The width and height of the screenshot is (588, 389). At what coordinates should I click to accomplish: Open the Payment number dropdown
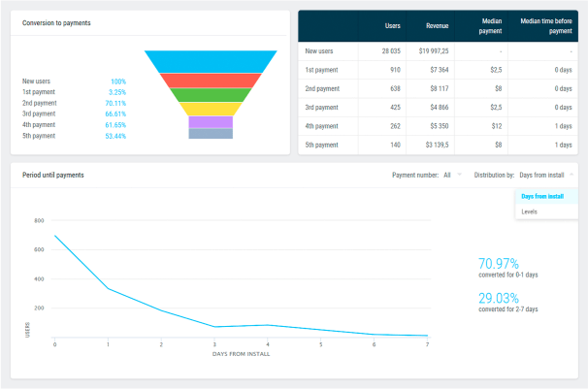[450, 175]
